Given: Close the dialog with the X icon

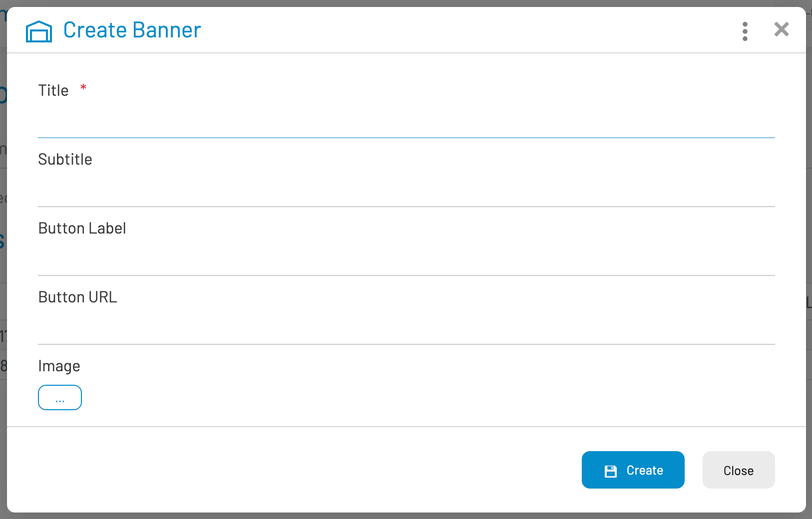Looking at the screenshot, I should click(x=781, y=30).
